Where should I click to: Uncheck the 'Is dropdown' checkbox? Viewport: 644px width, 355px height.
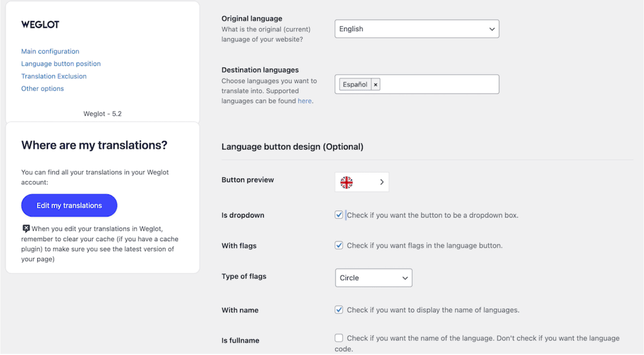(x=338, y=215)
